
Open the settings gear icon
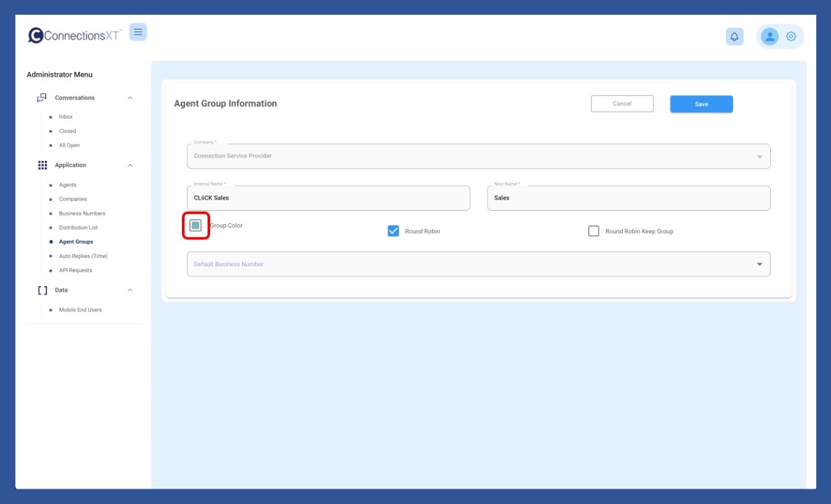pyautogui.click(x=791, y=37)
